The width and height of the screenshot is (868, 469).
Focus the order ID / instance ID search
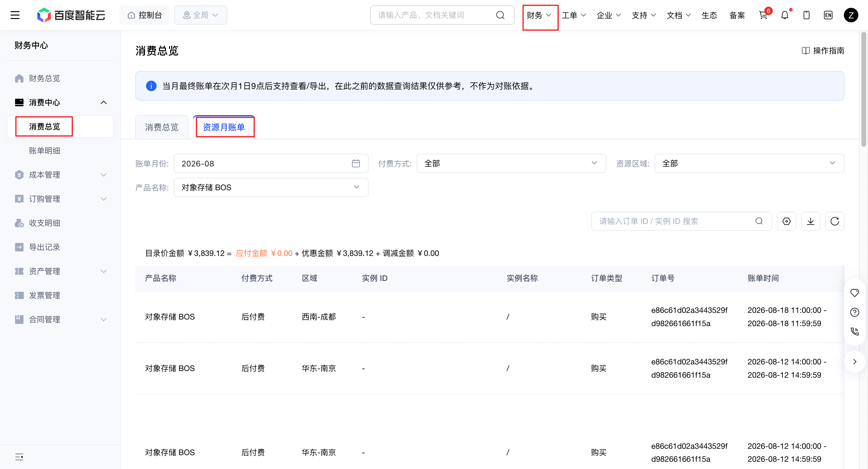tap(681, 221)
